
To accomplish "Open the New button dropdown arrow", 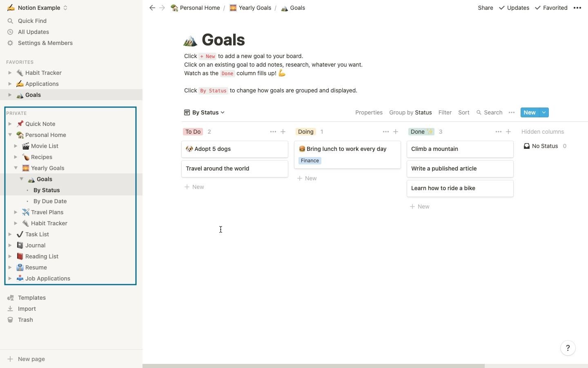I will (x=544, y=112).
